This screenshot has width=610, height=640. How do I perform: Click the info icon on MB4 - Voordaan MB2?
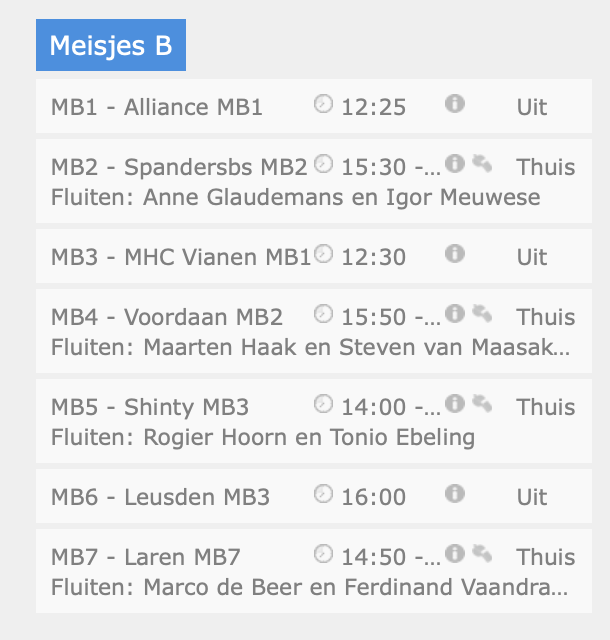click(454, 313)
